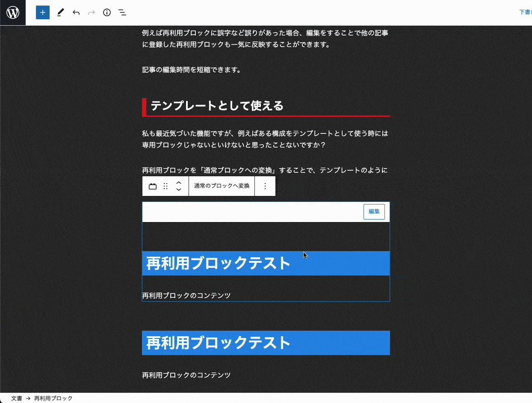
Task: Open the block options three-dot menu
Action: pos(265,186)
